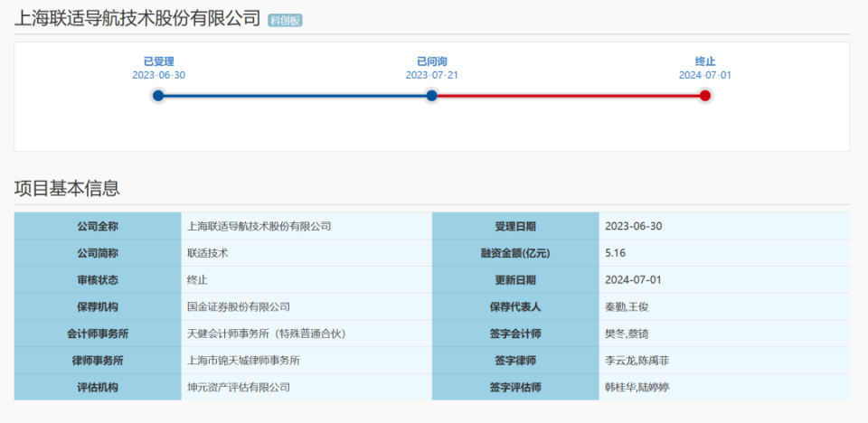Click the 律师事务所 header cell

[x=98, y=361]
